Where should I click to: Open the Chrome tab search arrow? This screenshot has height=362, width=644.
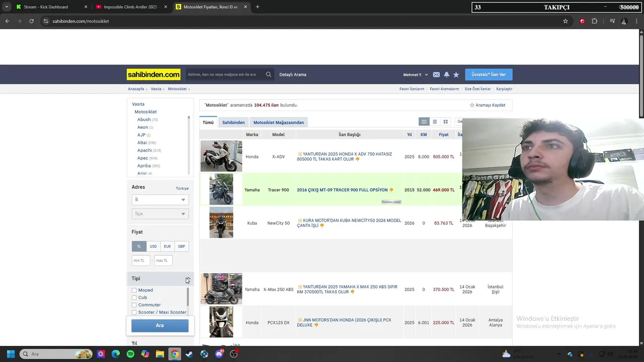pos(7,7)
